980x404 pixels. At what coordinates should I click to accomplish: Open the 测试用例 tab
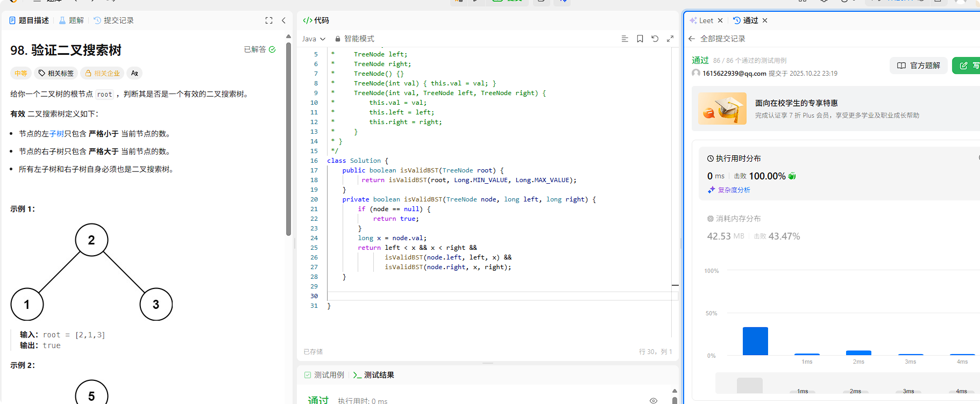click(x=324, y=375)
